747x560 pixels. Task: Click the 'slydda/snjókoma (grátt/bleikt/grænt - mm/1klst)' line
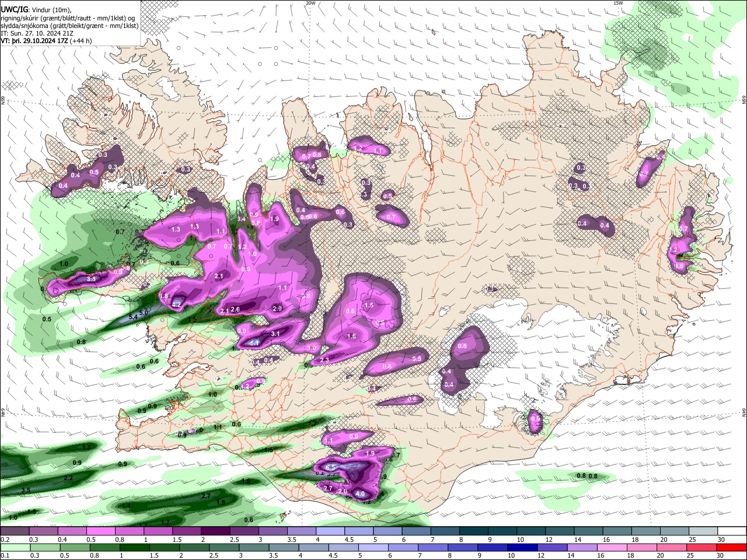coord(69,26)
